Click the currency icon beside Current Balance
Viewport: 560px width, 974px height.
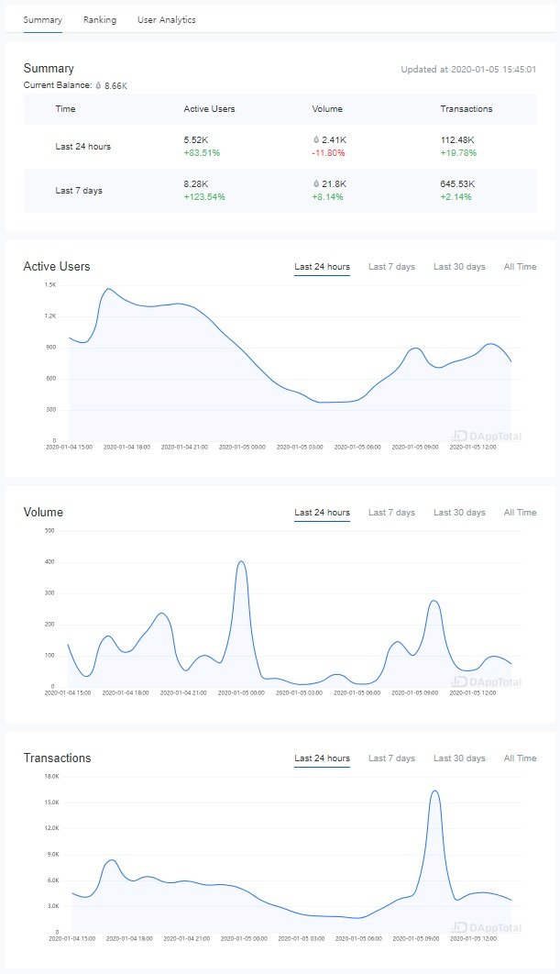point(98,85)
